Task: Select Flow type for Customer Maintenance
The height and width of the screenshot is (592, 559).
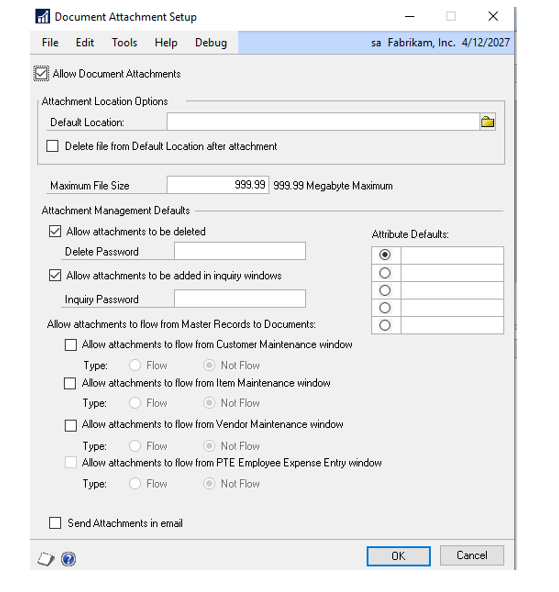Action: (x=135, y=365)
